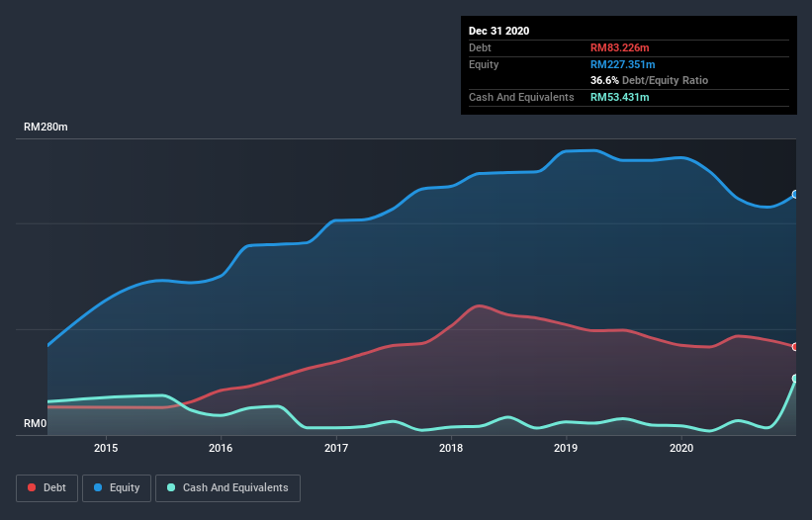This screenshot has height=520, width=812.
Task: Click the red Debt legend dot
Action: tap(32, 487)
